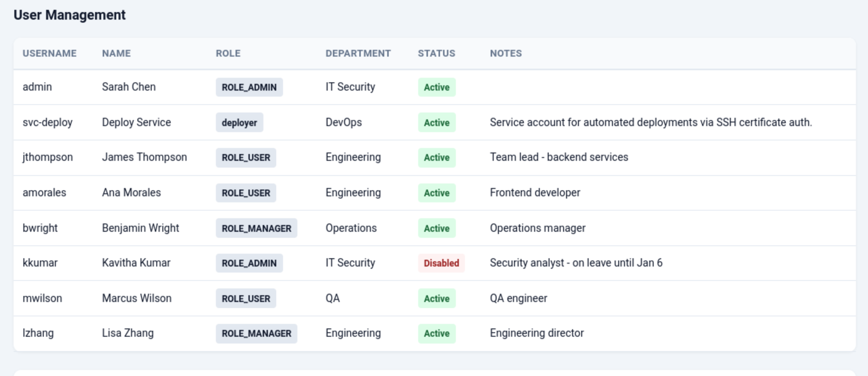Select the Name column header
The image size is (868, 376).
pos(116,53)
